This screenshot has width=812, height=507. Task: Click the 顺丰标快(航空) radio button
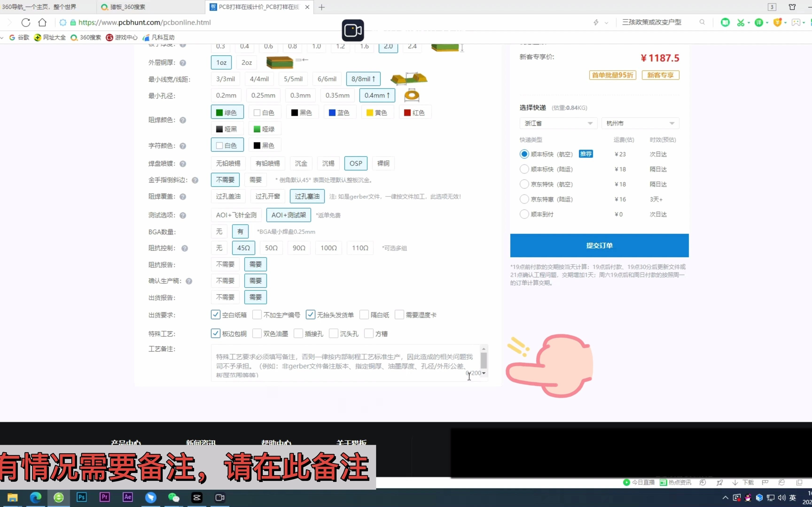pyautogui.click(x=524, y=154)
